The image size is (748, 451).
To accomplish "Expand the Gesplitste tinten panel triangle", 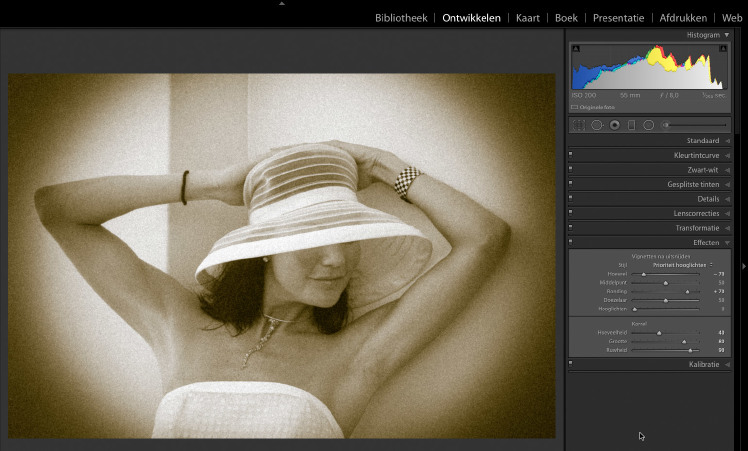I will [x=727, y=185].
